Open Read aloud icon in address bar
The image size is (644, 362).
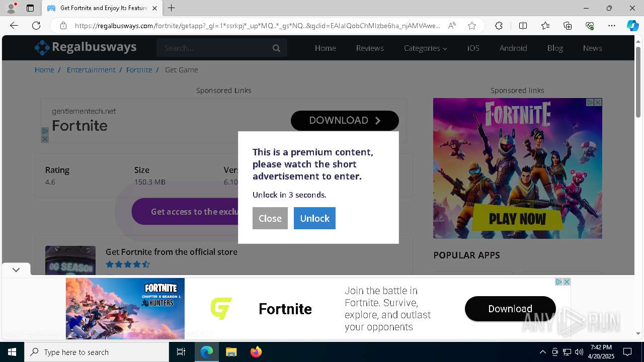click(x=452, y=26)
